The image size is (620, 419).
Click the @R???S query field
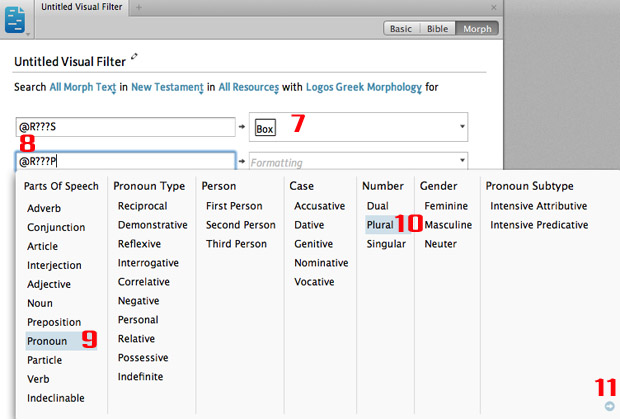coord(125,127)
